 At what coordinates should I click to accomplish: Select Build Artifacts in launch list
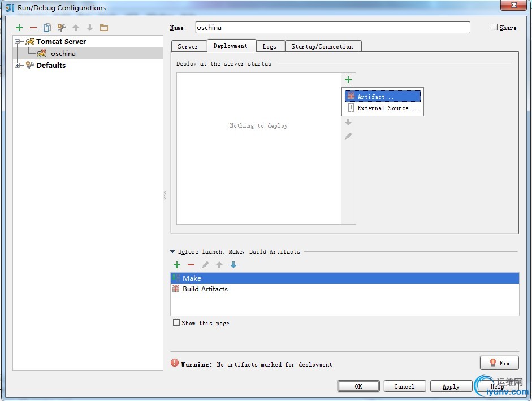tap(345, 289)
